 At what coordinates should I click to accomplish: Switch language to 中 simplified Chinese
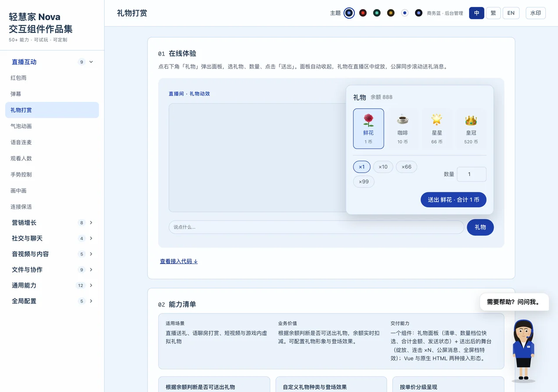click(476, 13)
